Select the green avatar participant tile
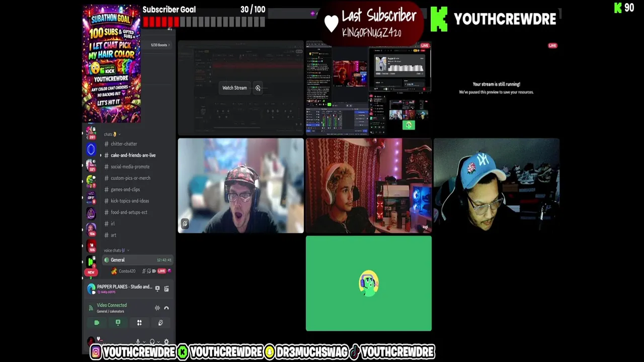Image resolution: width=644 pixels, height=362 pixels. tap(368, 284)
